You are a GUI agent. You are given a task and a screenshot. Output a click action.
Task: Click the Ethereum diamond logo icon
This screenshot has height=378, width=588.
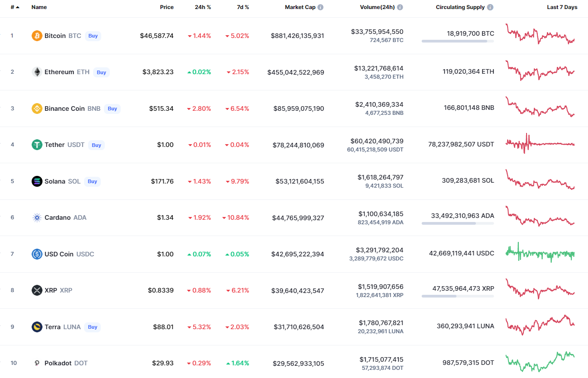tap(37, 72)
